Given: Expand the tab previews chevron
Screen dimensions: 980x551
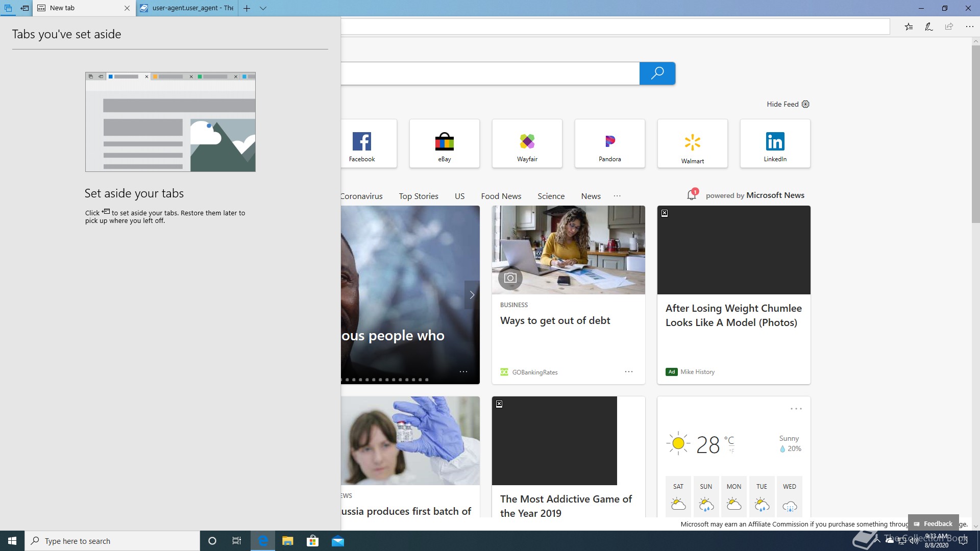Looking at the screenshot, I should coord(263,8).
